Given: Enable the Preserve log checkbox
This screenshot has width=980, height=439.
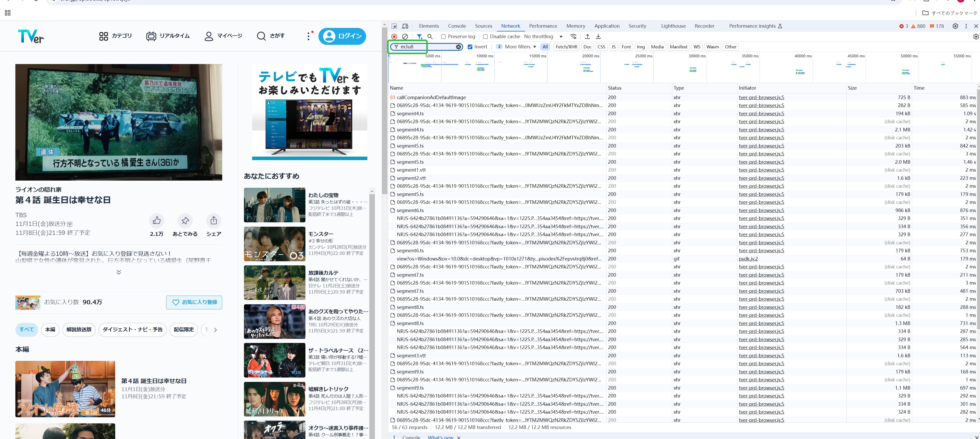Looking at the screenshot, I should (444, 37).
